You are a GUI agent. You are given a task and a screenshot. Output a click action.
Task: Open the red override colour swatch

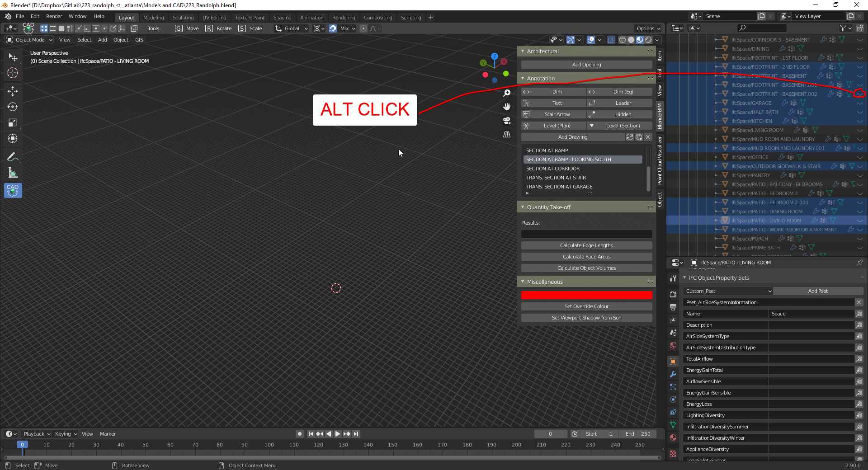click(x=586, y=295)
